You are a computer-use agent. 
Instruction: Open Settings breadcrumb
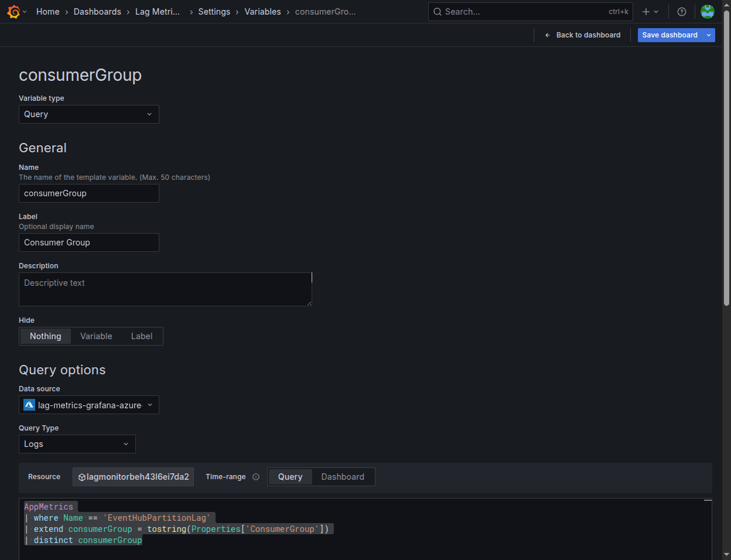coord(214,12)
